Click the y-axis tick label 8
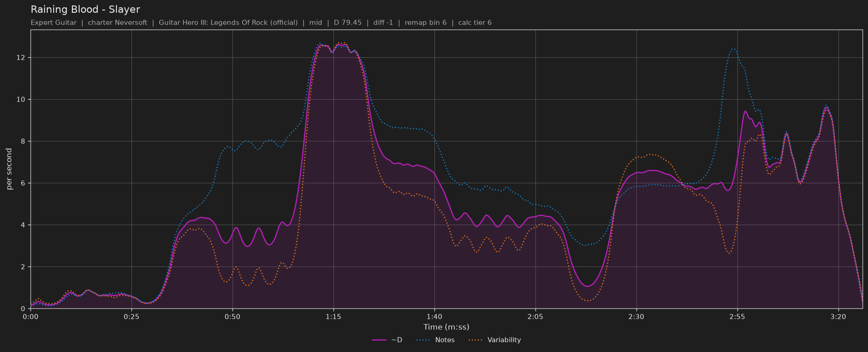868x352 pixels. tap(23, 141)
